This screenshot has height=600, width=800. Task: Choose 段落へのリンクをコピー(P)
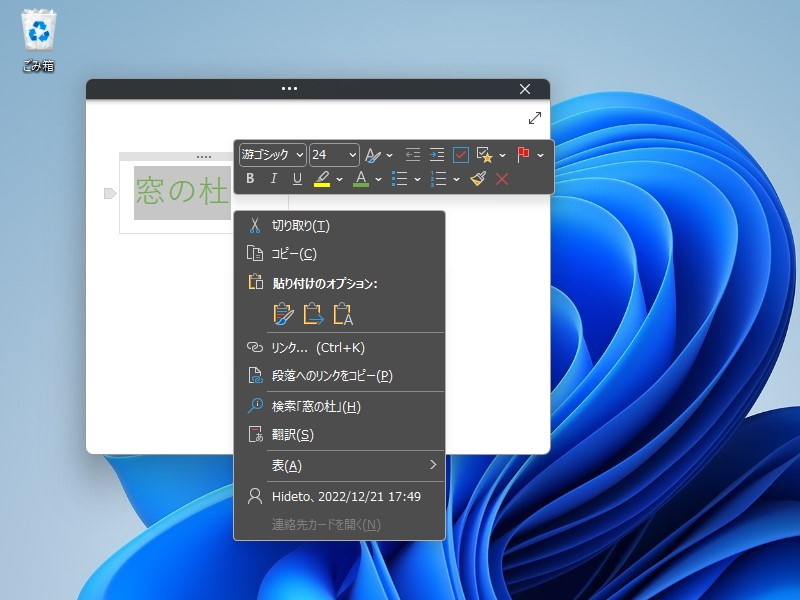tap(339, 376)
